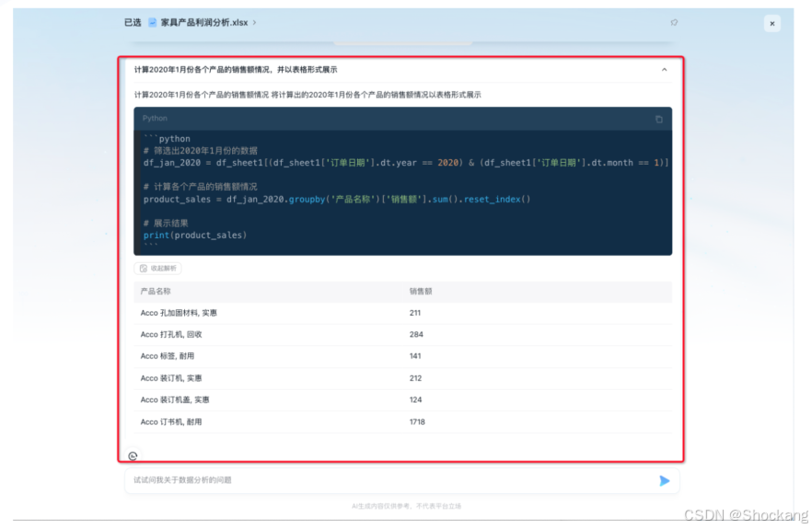Click the 产品名称 column header
The image size is (812, 529).
(x=156, y=292)
